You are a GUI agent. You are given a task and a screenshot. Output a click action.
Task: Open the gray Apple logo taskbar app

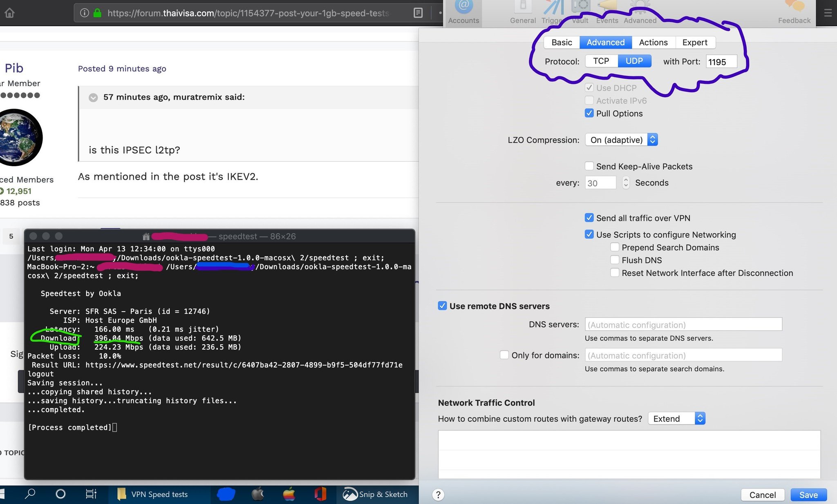(257, 494)
